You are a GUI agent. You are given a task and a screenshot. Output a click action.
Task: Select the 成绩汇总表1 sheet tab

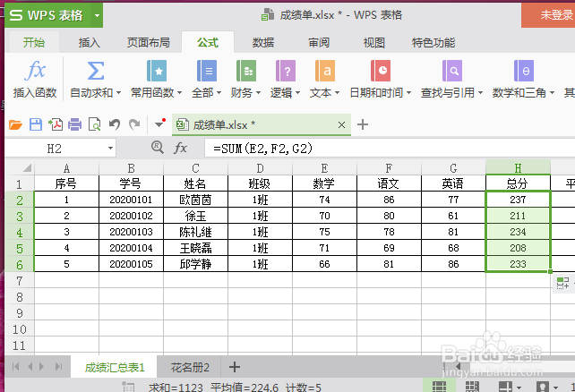click(115, 367)
